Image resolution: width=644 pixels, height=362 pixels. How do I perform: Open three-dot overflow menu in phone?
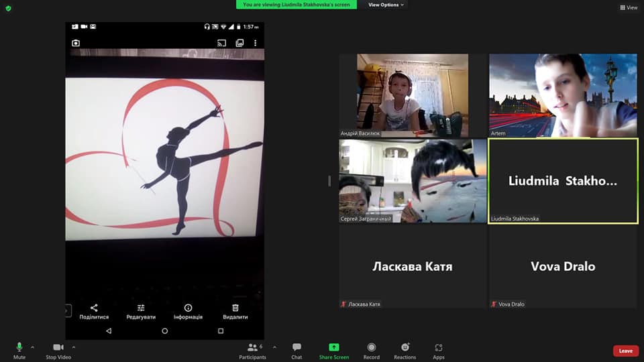coord(255,43)
